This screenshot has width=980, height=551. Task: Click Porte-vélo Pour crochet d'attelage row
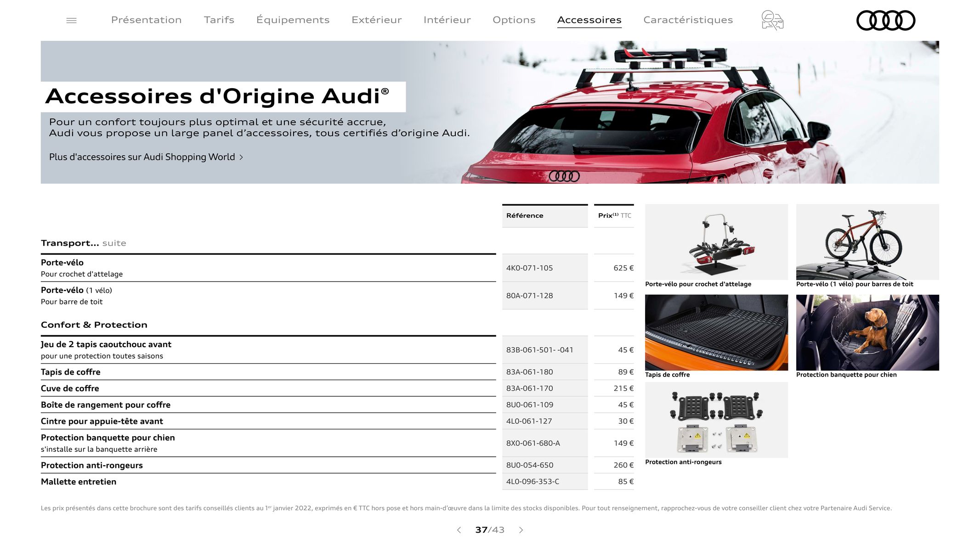(268, 268)
